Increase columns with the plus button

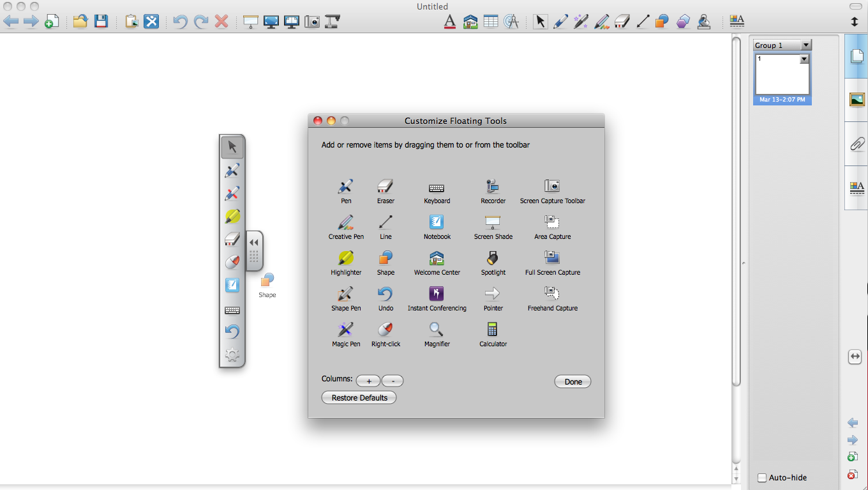[368, 381]
